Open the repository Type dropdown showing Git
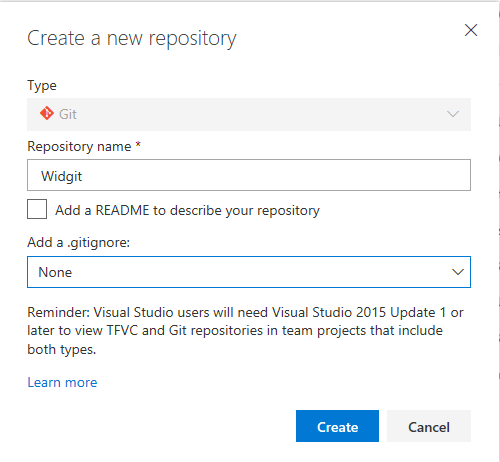This screenshot has height=462, width=500. [x=249, y=114]
